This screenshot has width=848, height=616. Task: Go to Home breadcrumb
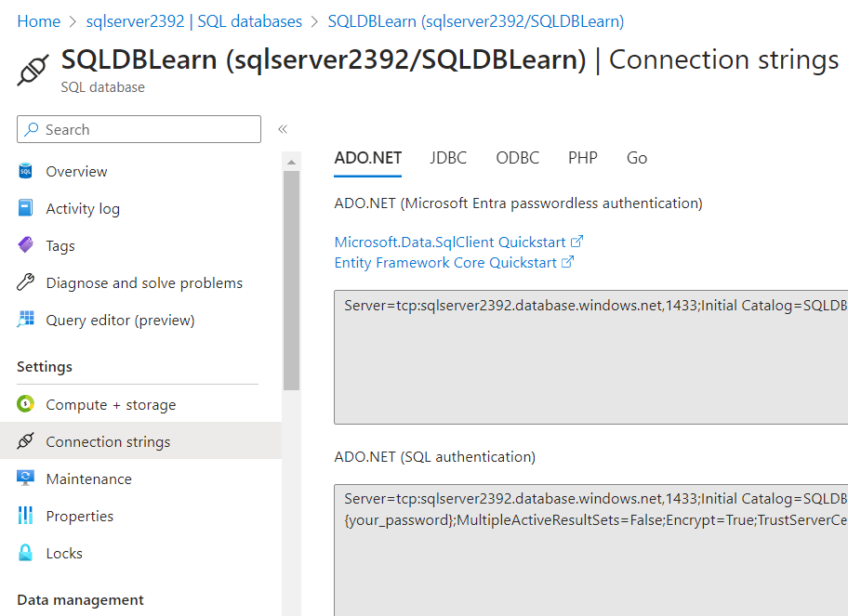(x=39, y=21)
